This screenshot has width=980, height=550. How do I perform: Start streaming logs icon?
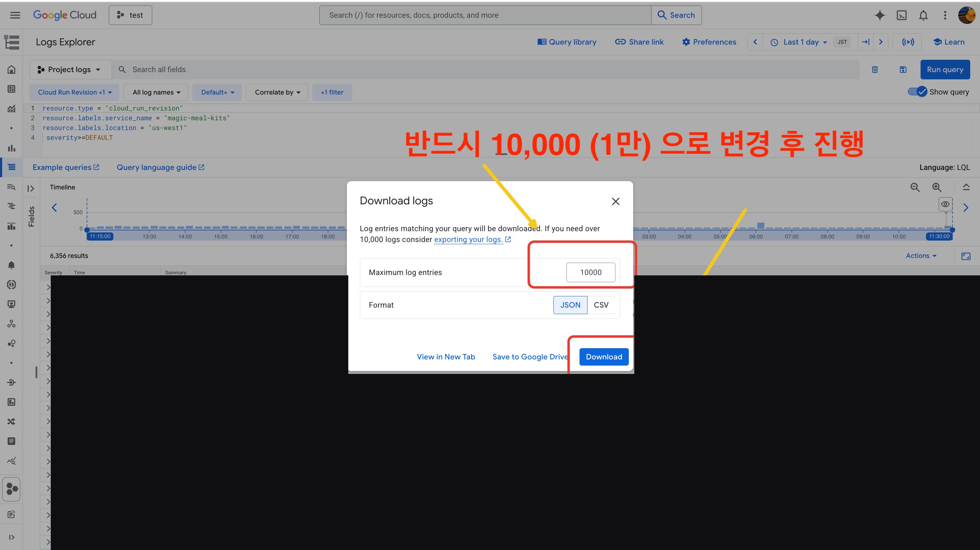(x=908, y=42)
